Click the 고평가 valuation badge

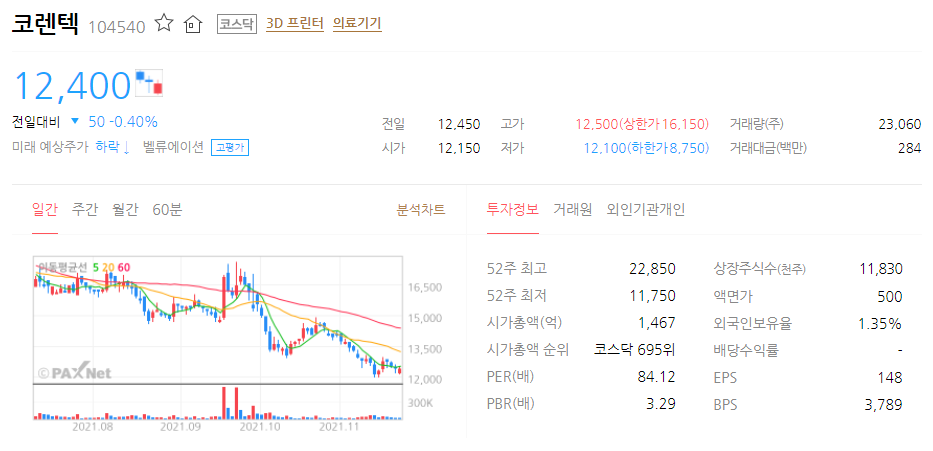[230, 148]
